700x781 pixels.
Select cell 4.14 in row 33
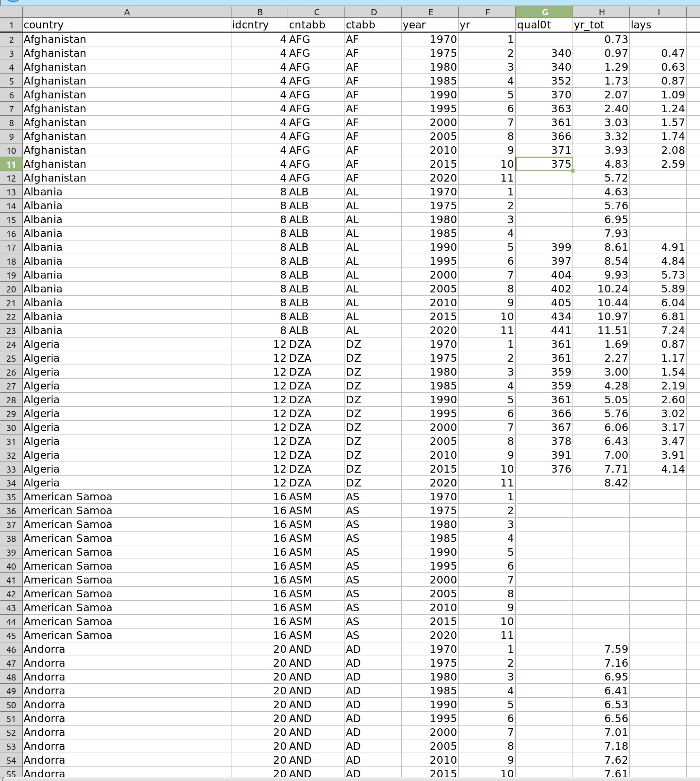[x=658, y=469]
